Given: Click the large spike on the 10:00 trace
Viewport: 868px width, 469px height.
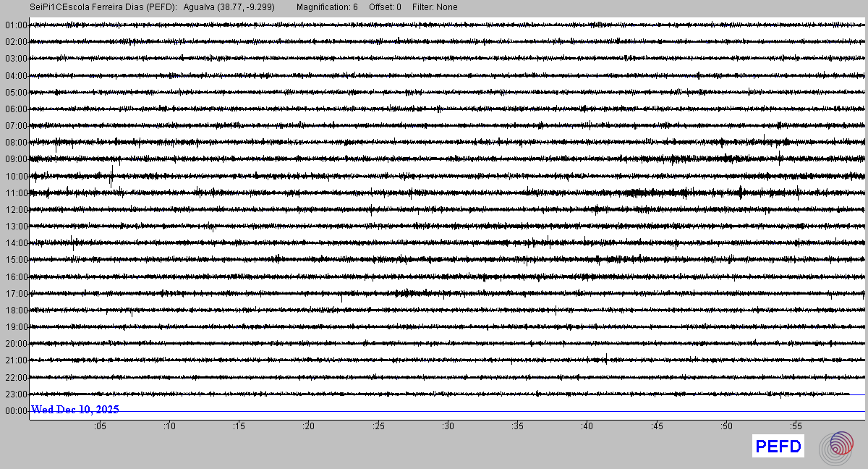Looking at the screenshot, I should (x=111, y=174).
